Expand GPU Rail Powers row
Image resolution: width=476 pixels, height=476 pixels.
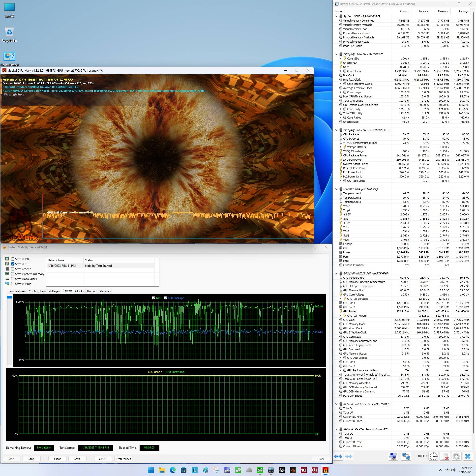[x=340, y=316]
